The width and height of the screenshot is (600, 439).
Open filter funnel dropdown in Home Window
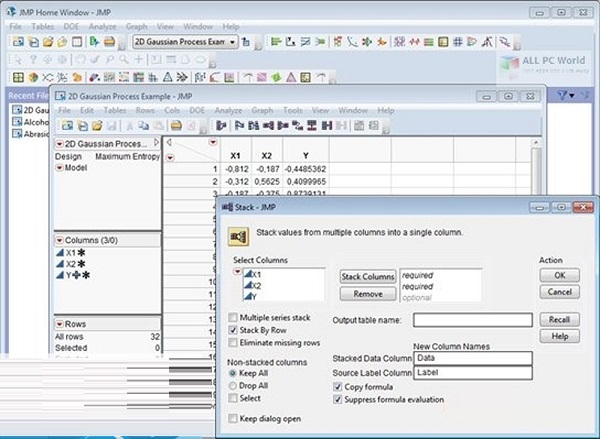(565, 95)
